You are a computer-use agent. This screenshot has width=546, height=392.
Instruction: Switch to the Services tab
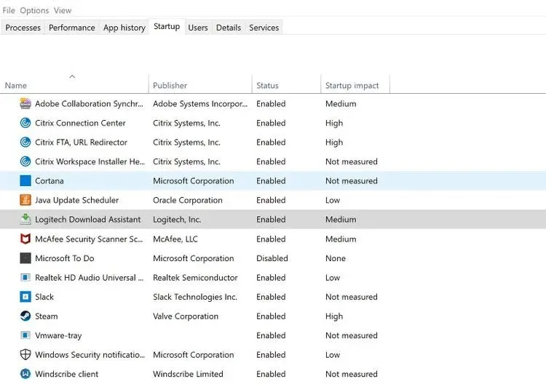coord(264,28)
